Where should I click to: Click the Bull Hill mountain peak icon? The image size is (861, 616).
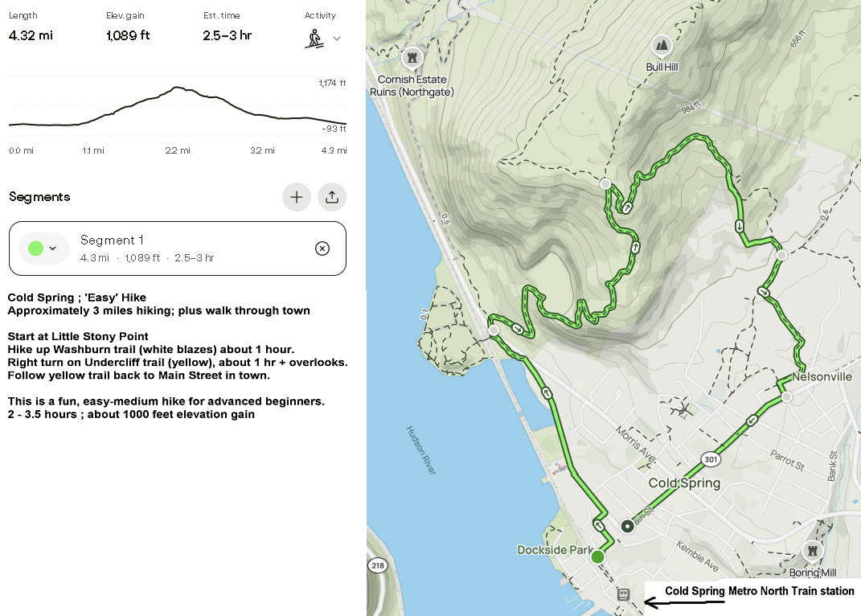(x=662, y=45)
